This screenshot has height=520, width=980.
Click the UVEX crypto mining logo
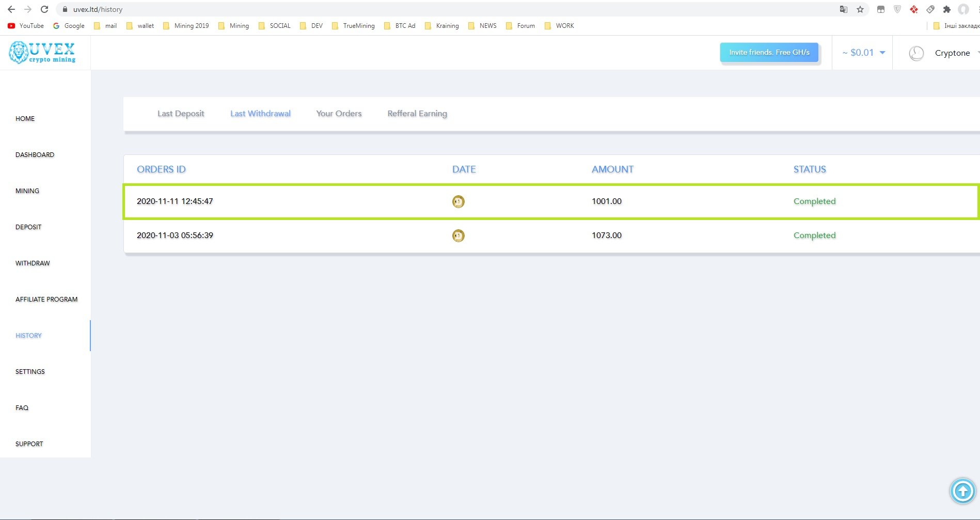(42, 53)
